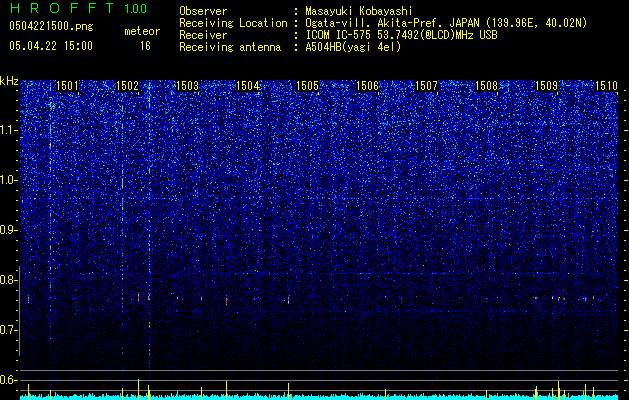Click the 1506 time marker
This screenshot has width=629, height=400.
(x=367, y=86)
